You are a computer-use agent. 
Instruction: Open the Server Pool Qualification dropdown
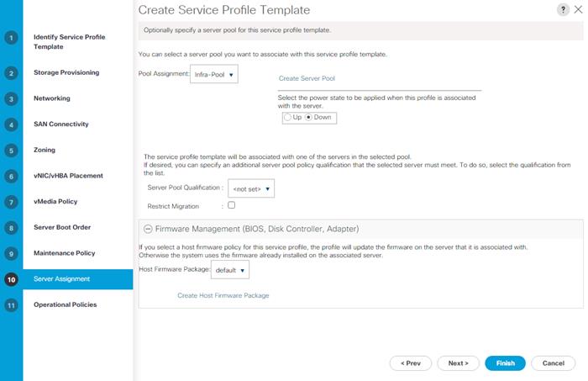[x=251, y=188]
